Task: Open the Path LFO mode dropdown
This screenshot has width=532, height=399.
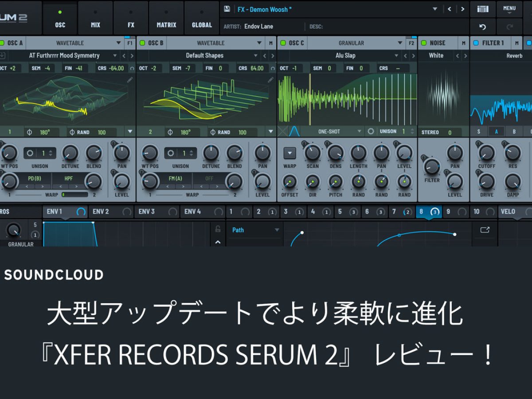Action: pyautogui.click(x=256, y=230)
